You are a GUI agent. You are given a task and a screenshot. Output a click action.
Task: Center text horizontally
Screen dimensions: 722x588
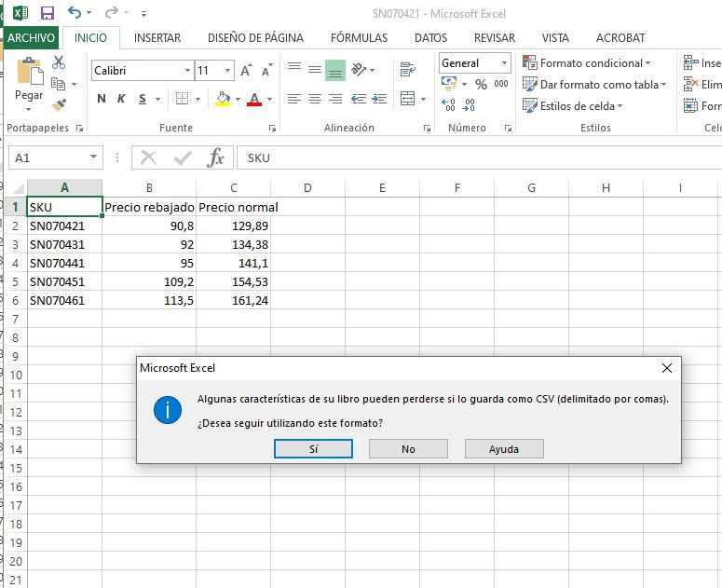(x=315, y=98)
